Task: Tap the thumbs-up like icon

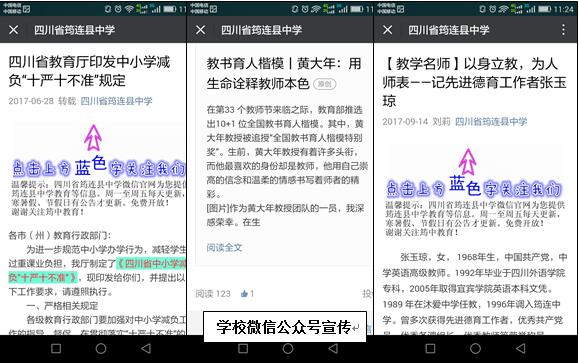Action: coord(244,294)
